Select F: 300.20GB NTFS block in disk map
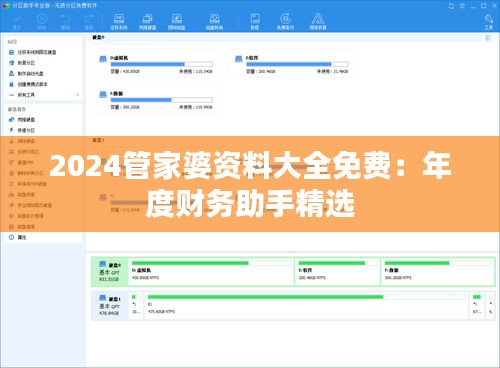 [x=438, y=272]
